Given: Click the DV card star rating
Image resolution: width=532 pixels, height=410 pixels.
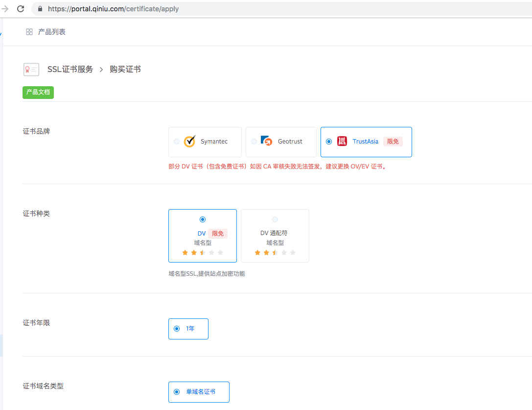Looking at the screenshot, I should pos(203,253).
